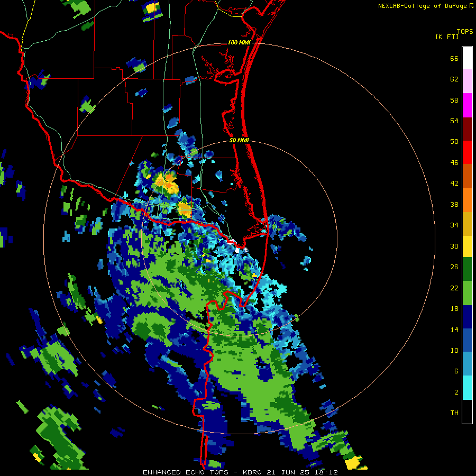Click the legend value '22'
This screenshot has width=476, height=476.
tap(454, 288)
